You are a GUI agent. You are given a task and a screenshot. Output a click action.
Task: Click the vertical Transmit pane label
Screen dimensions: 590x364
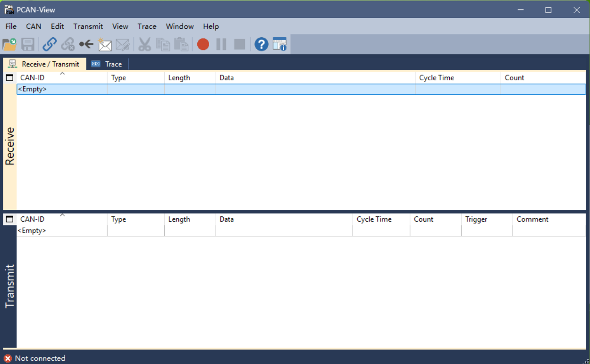coord(10,286)
